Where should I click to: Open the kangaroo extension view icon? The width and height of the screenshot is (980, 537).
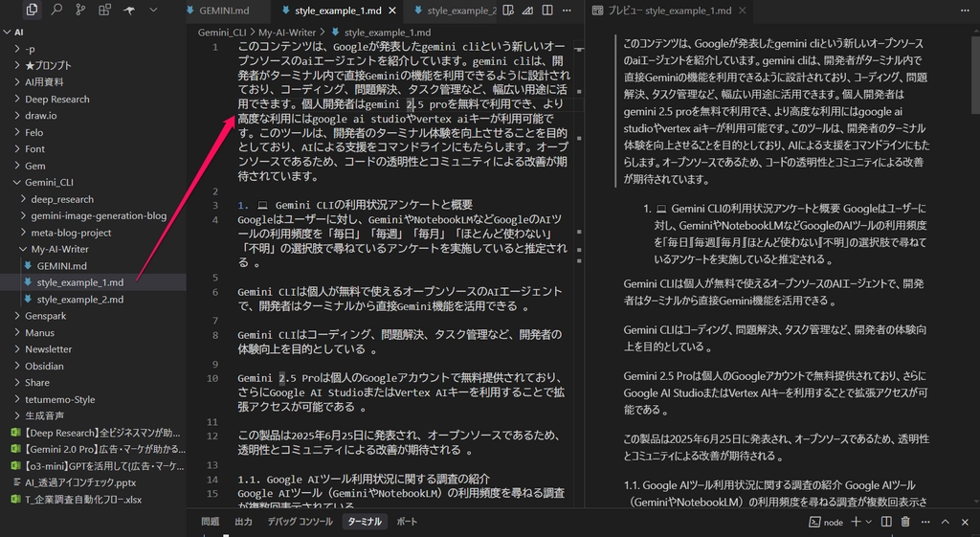129,10
